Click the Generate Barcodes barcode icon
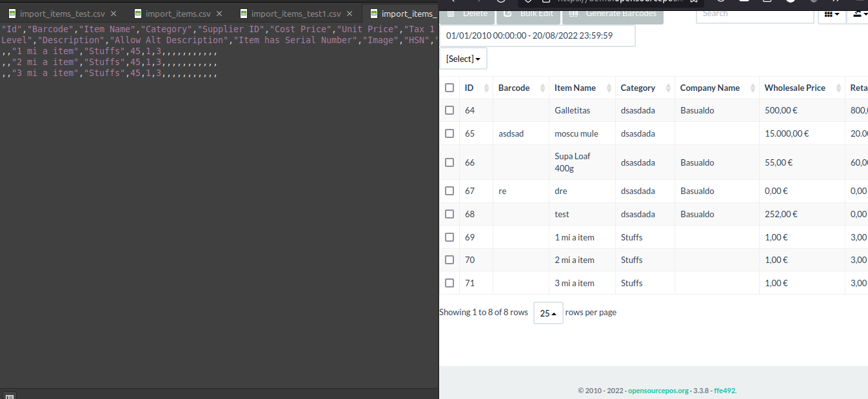The image size is (868, 399). point(573,13)
